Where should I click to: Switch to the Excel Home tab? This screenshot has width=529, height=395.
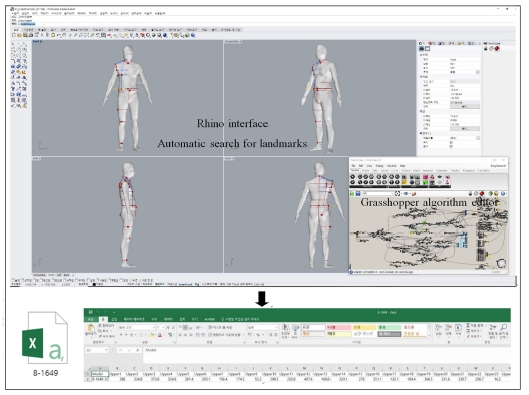[x=103, y=319]
